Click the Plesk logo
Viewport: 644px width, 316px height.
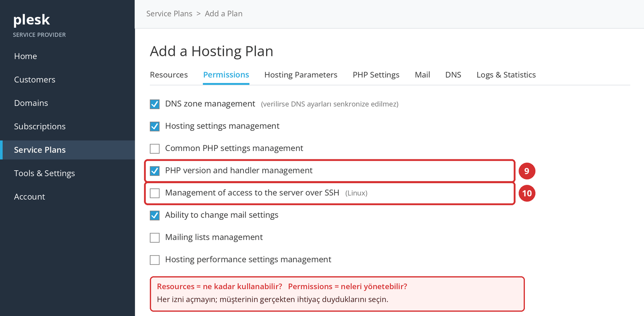(x=31, y=20)
